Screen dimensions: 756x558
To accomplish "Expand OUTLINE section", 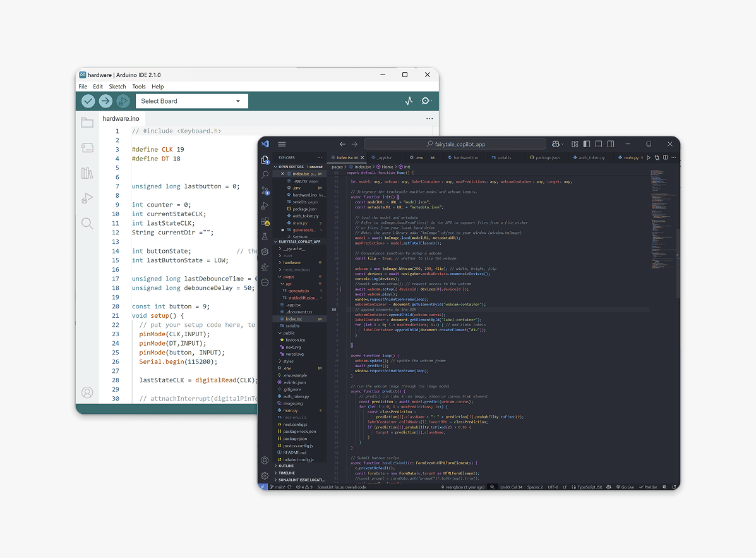I will click(300, 466).
